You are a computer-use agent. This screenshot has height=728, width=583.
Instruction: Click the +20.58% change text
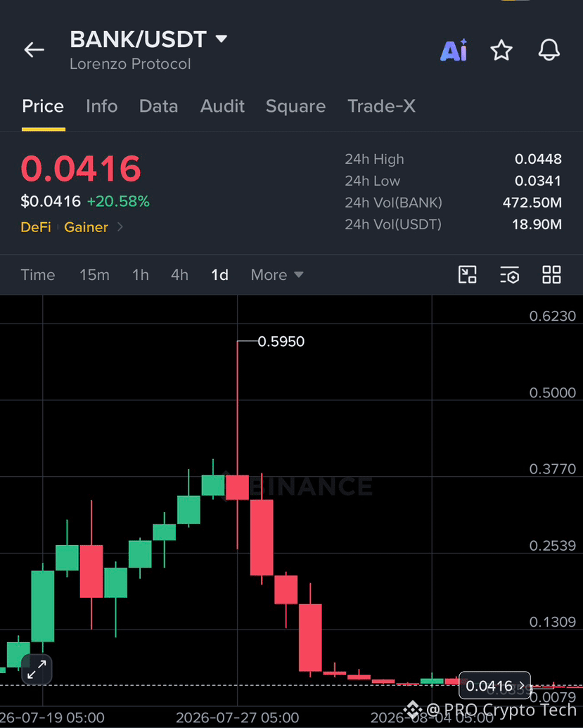tap(118, 201)
